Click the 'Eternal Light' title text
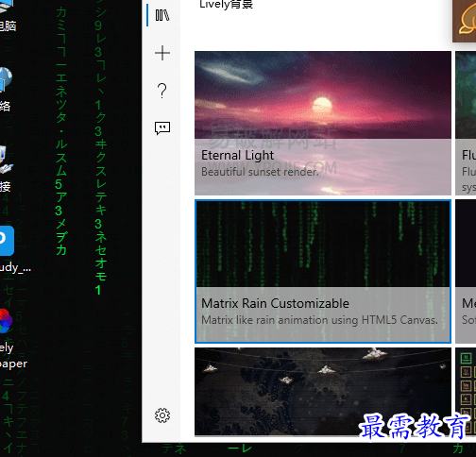 [237, 156]
